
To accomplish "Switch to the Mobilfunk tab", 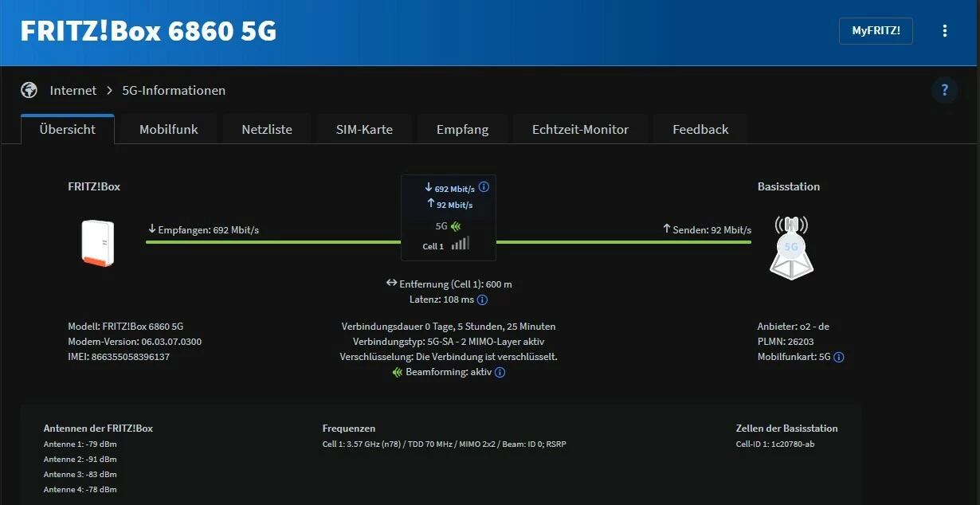I will (168, 129).
